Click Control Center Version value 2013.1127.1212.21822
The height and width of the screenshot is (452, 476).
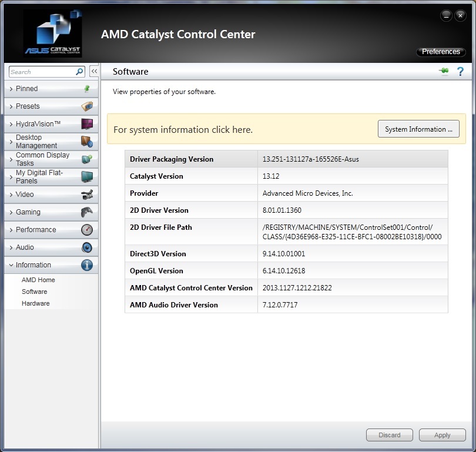297,288
